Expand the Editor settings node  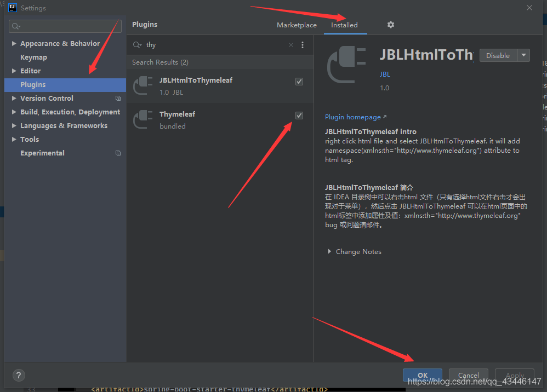(x=14, y=71)
